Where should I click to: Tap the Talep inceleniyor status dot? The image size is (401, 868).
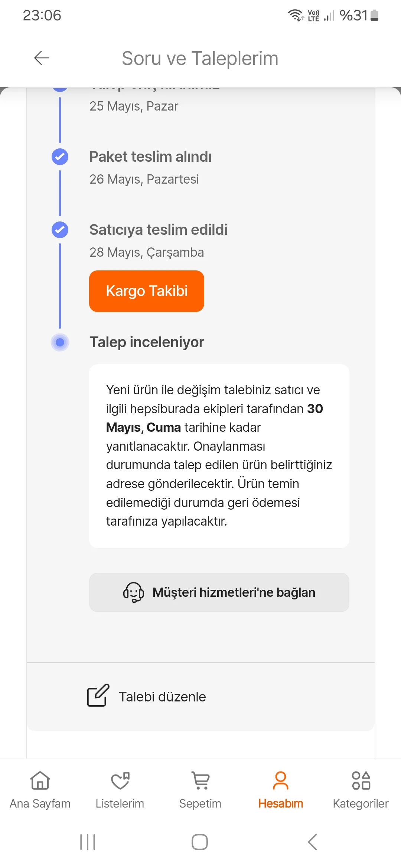pyautogui.click(x=60, y=342)
